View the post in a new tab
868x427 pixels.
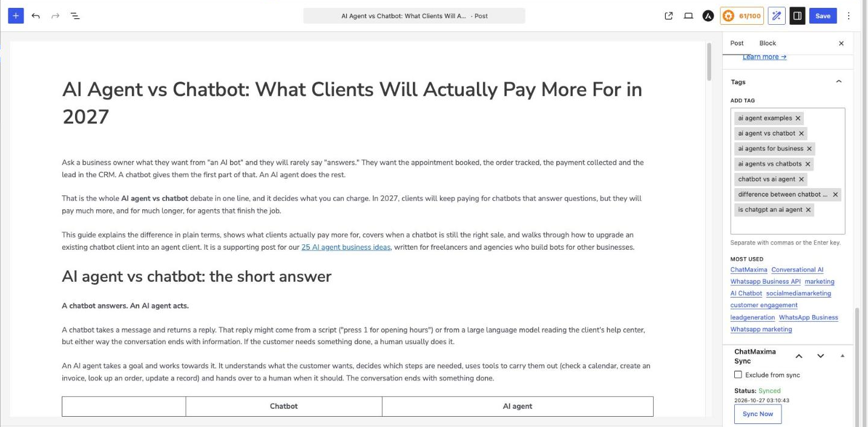(669, 16)
